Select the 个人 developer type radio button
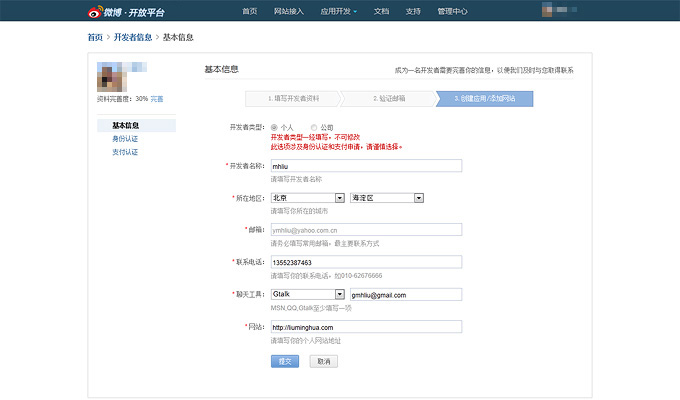This screenshot has width=680, height=400. [x=275, y=128]
